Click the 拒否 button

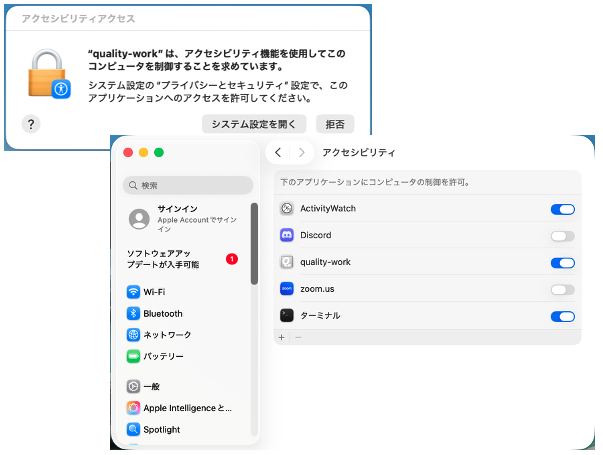[x=335, y=124]
